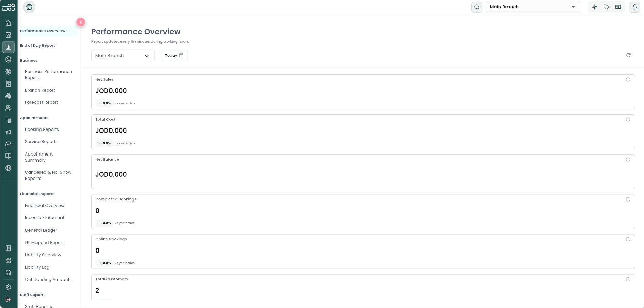The width and height of the screenshot is (644, 308).
Task: Open the inbox tray icon
Action: point(8,144)
